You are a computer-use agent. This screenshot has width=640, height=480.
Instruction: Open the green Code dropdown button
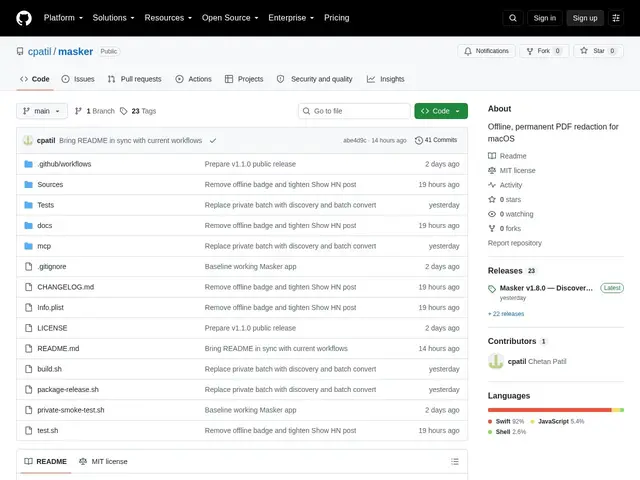click(441, 111)
